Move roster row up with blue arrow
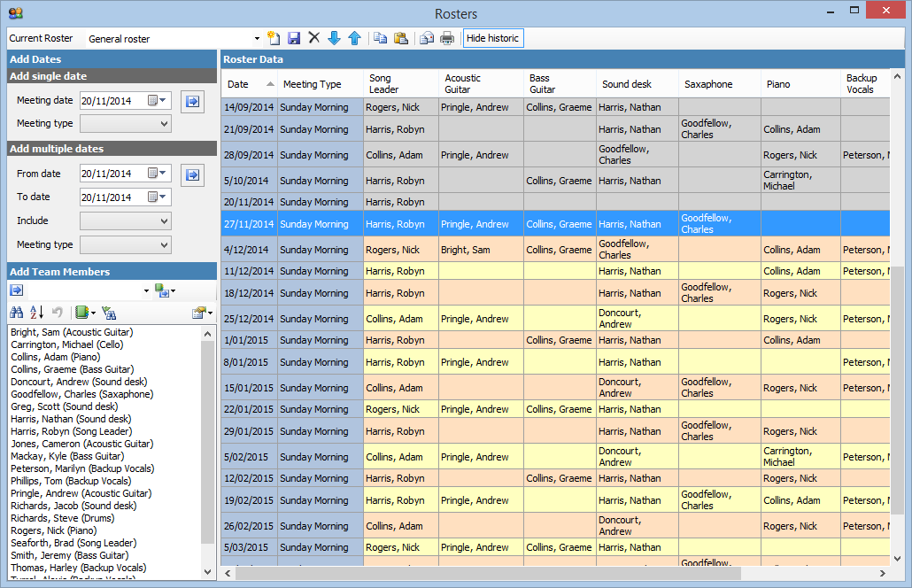Screen dimensions: 912x588 click(x=354, y=38)
